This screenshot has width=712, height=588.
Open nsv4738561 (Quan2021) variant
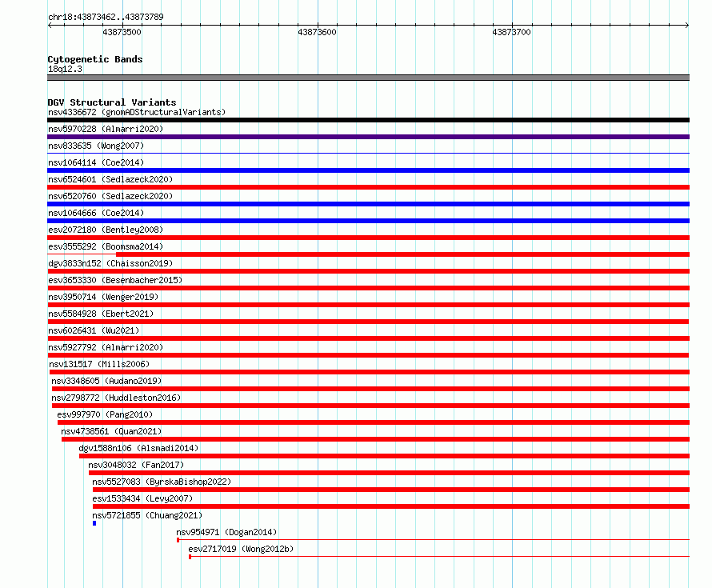coord(111,431)
